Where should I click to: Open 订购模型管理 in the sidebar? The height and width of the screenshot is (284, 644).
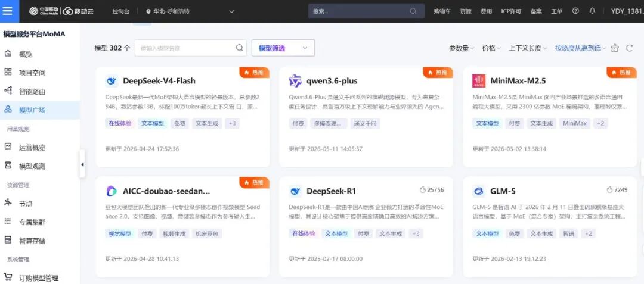[40, 278]
